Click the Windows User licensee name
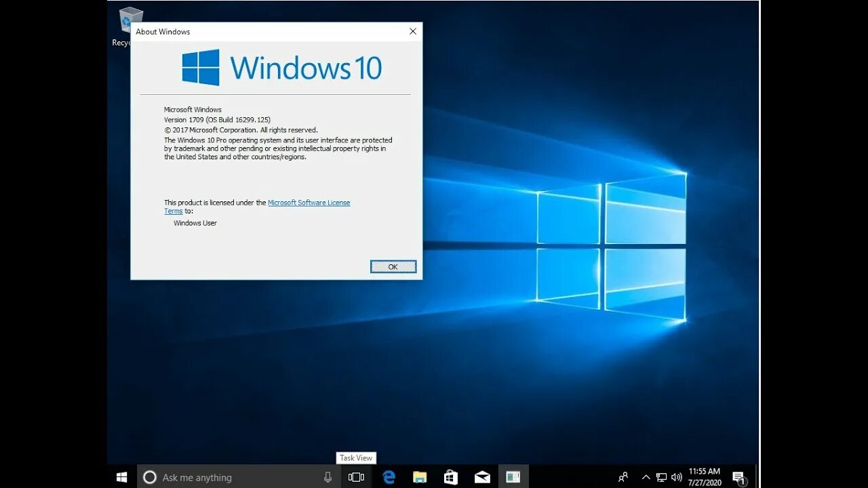This screenshot has width=868, height=488. coord(195,223)
